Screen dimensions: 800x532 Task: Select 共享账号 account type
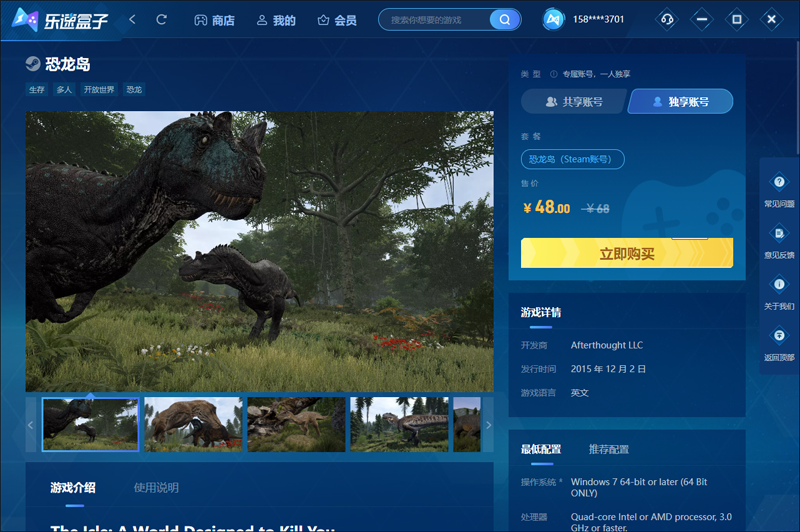[574, 102]
